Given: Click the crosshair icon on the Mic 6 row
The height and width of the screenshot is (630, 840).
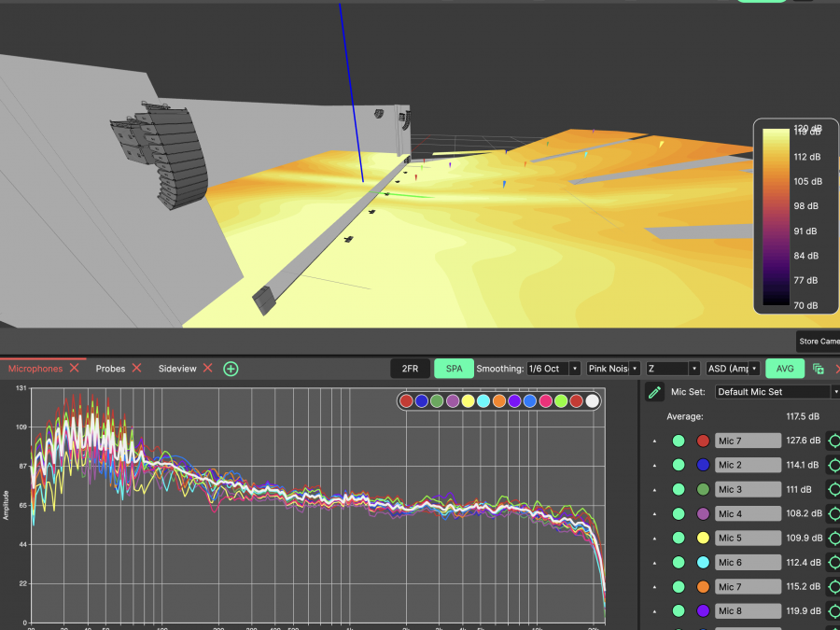Looking at the screenshot, I should click(833, 563).
